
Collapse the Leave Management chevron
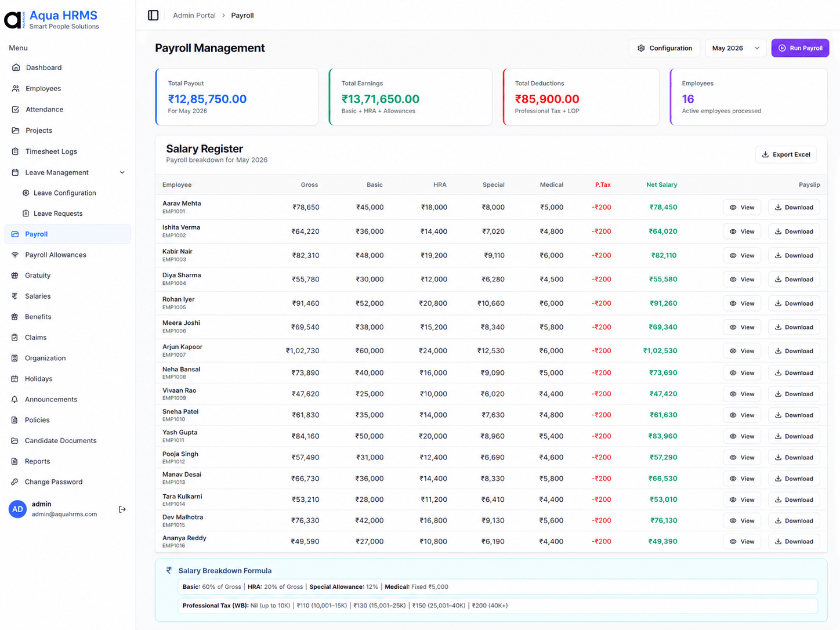(x=122, y=172)
